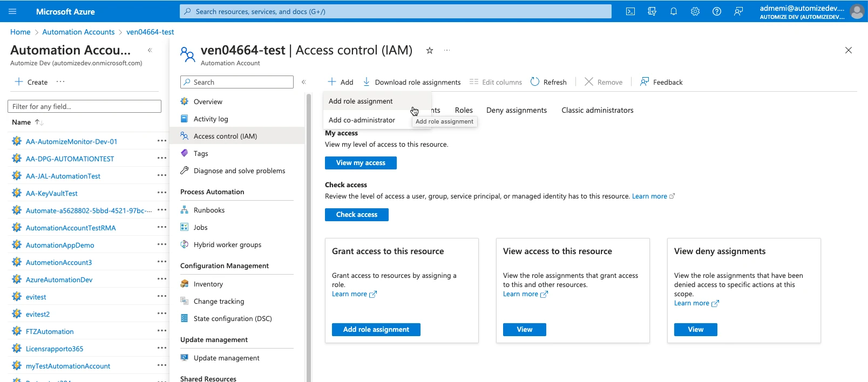Collapse the Automation Accounts list panel
Image resolution: width=868 pixels, height=382 pixels.
150,50
